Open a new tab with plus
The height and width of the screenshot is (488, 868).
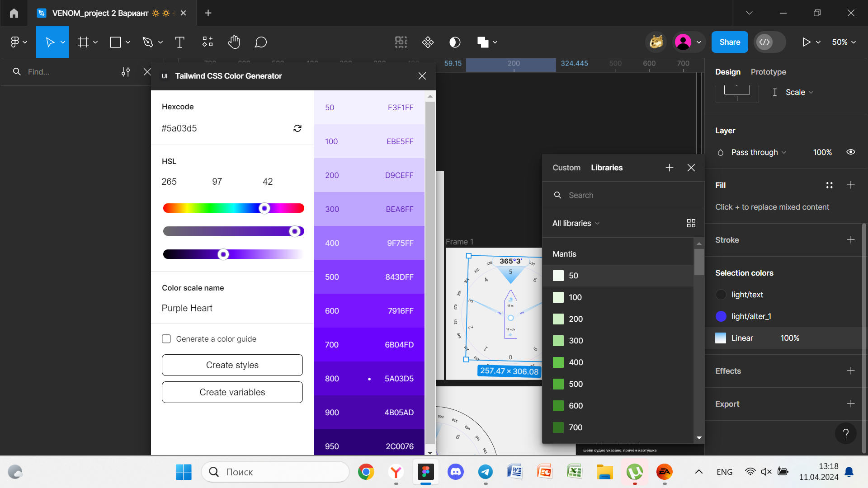click(x=208, y=13)
